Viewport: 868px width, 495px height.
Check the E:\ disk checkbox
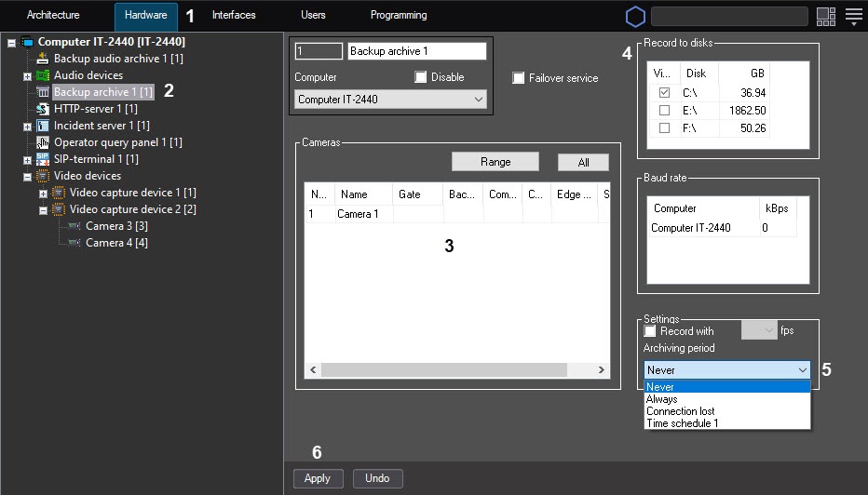664,111
